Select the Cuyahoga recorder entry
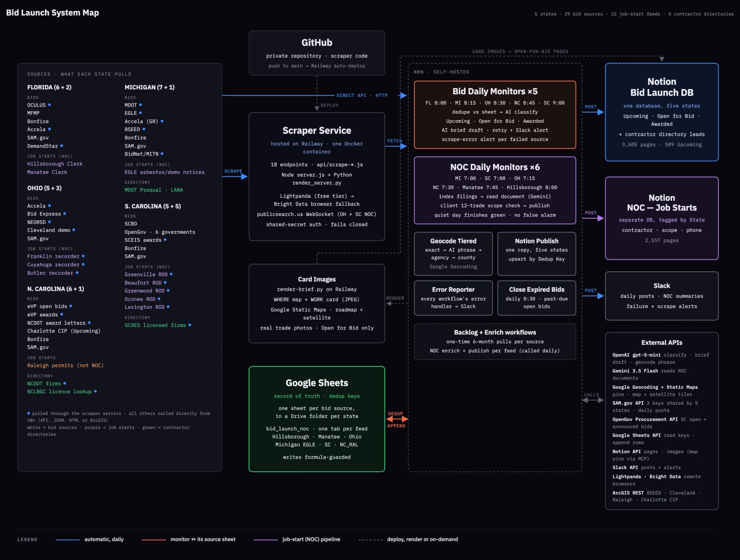The image size is (740, 560). pyautogui.click(x=56, y=265)
